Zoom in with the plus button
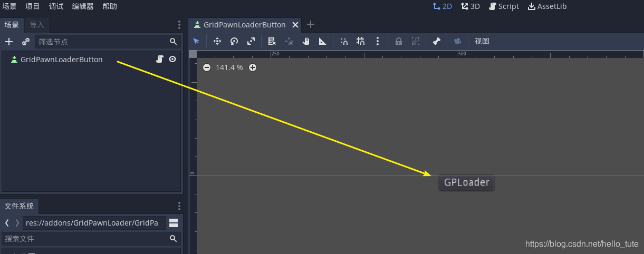This screenshot has height=254, width=644. click(x=253, y=67)
